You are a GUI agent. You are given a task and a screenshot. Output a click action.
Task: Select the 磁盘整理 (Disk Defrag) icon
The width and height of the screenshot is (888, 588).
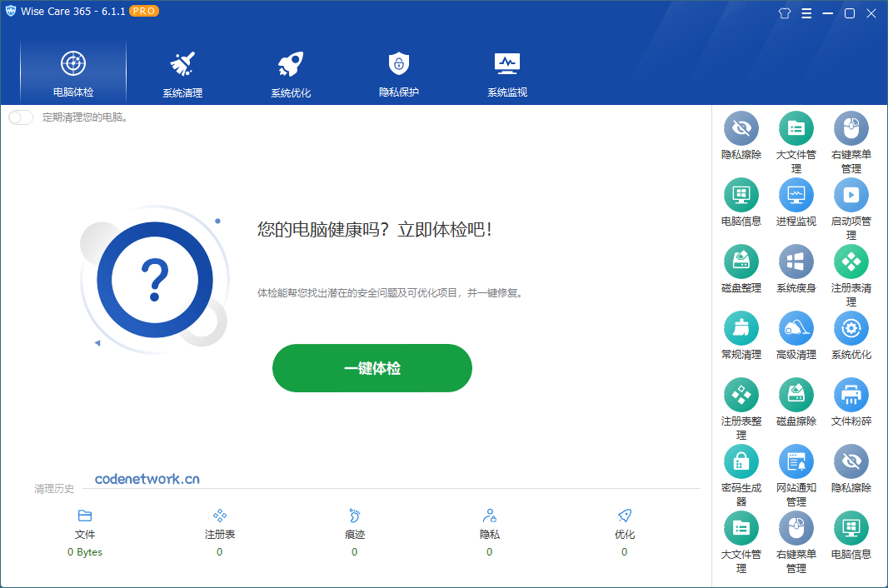pyautogui.click(x=741, y=262)
